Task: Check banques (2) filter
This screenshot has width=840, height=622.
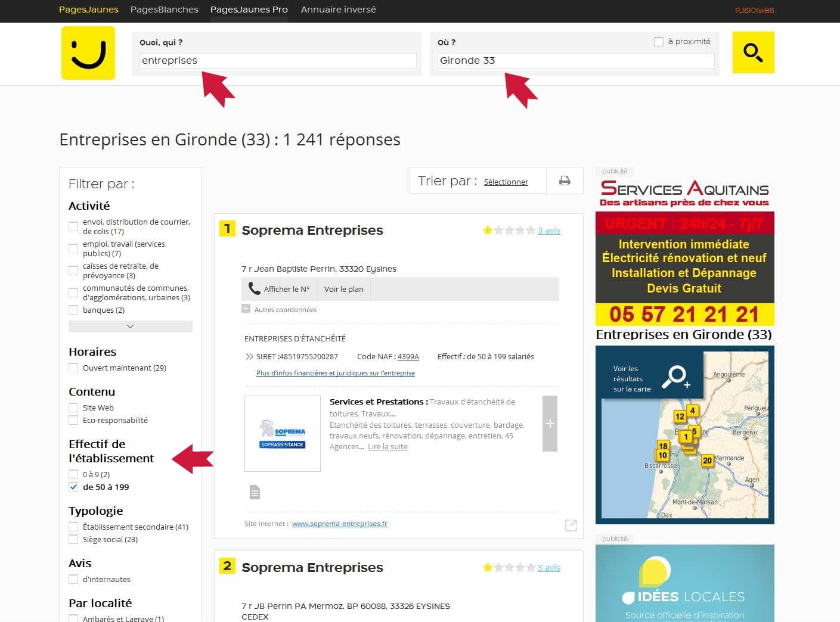Action: 73,310
